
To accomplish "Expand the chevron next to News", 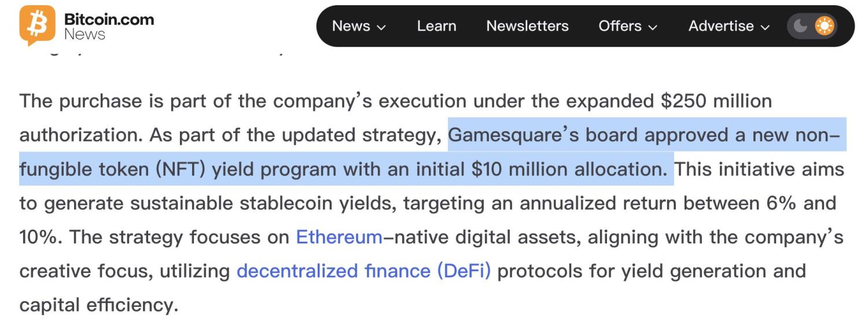I will pos(381,27).
